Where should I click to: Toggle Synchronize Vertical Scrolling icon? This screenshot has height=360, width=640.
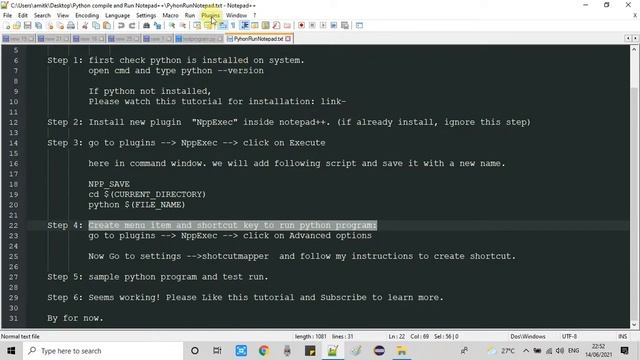197,25
